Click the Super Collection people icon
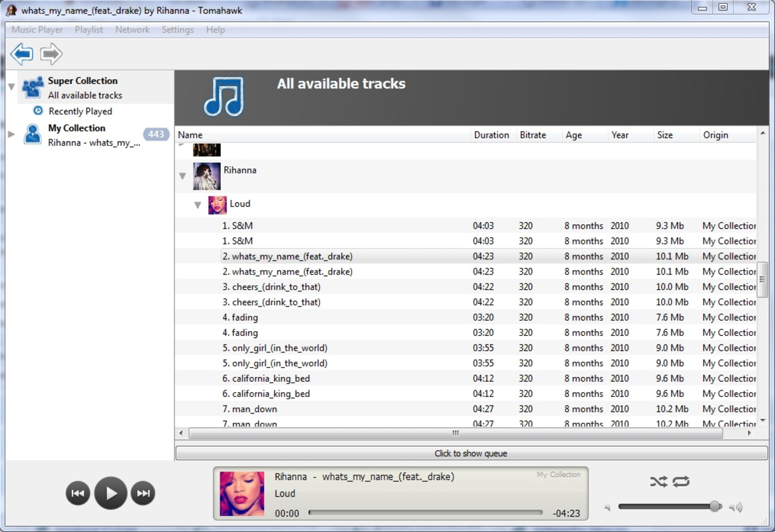This screenshot has height=532, width=775. [33, 87]
